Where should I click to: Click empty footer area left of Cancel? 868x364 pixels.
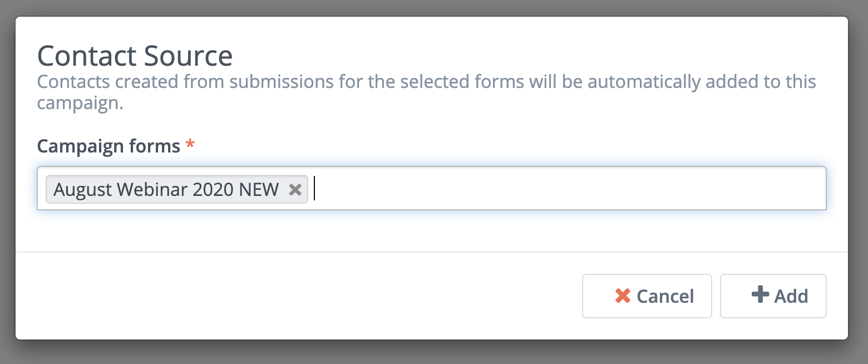click(x=300, y=296)
